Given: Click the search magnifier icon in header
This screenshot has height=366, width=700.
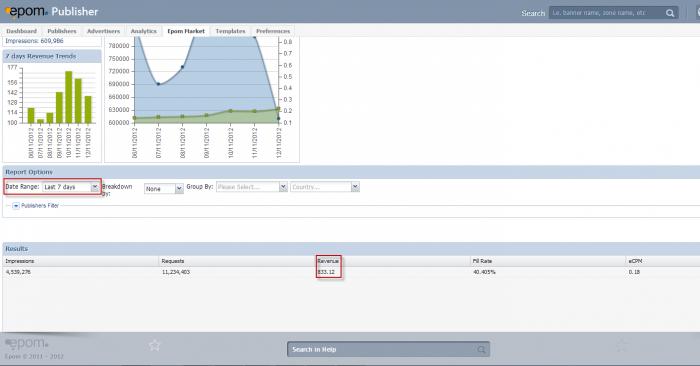Looking at the screenshot, I should (x=670, y=13).
